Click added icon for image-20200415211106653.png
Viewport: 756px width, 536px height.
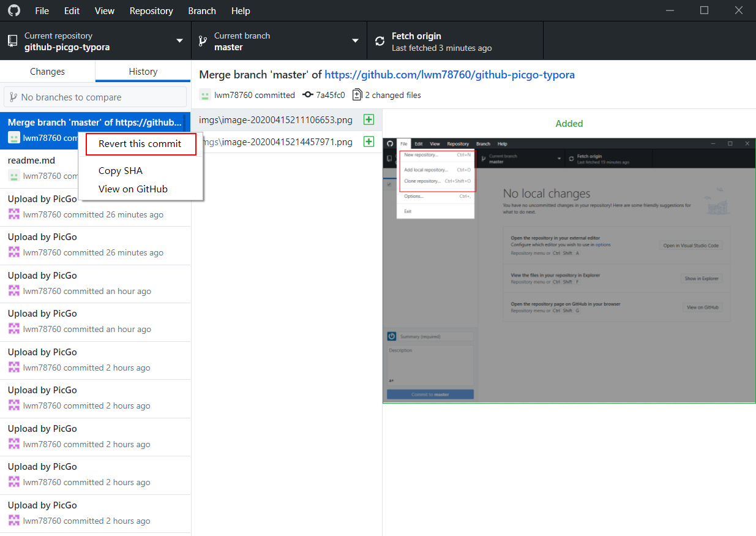(x=369, y=120)
